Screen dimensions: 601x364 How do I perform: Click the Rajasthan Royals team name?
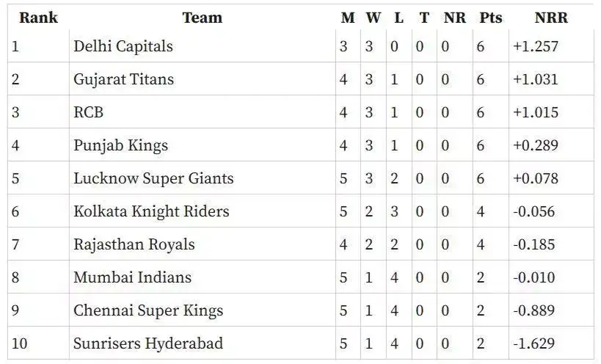pyautogui.click(x=134, y=244)
